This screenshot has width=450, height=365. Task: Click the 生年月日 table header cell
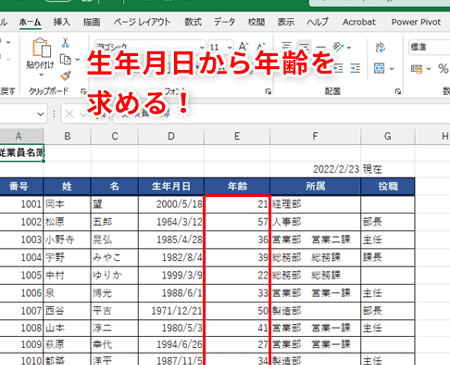click(171, 186)
